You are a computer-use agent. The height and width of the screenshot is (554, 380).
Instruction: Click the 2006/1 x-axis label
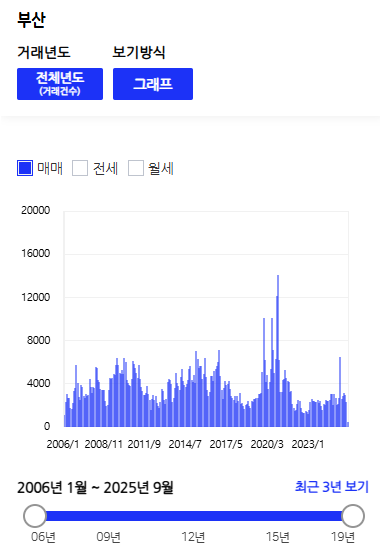pyautogui.click(x=63, y=444)
